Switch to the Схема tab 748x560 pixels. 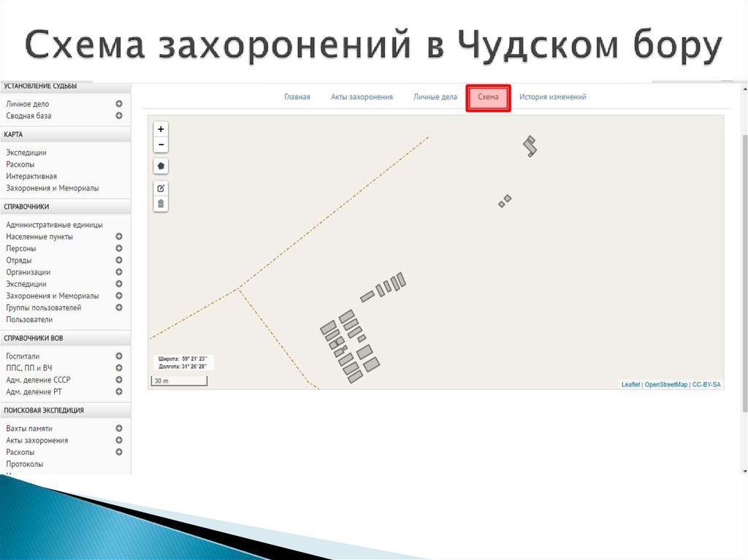coord(488,96)
